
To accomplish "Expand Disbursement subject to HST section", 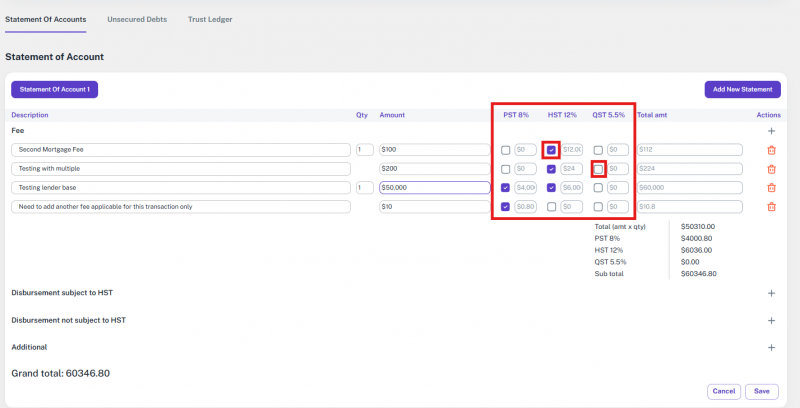I will [771, 293].
